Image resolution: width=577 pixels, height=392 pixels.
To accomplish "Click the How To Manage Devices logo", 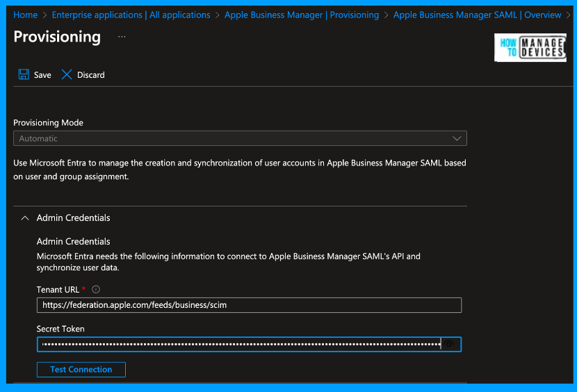I will pyautogui.click(x=530, y=47).
